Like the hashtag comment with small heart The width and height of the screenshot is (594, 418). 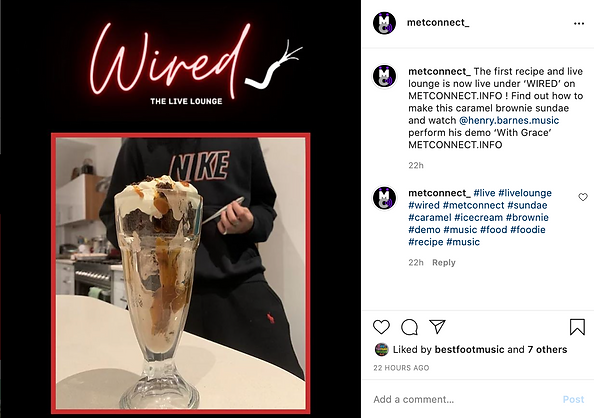[583, 197]
